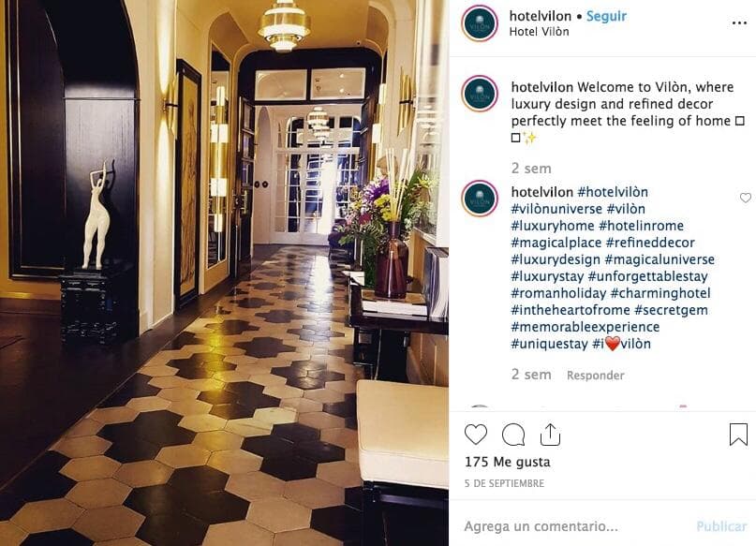Open the hotel corridor photo
Viewport: 756px width, 546px height.
click(224, 273)
